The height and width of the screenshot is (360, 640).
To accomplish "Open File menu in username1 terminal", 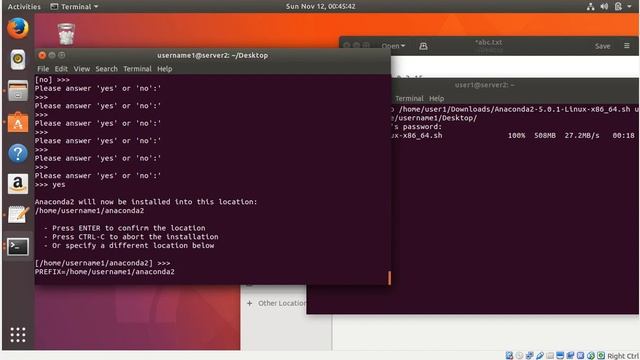I will point(43,69).
